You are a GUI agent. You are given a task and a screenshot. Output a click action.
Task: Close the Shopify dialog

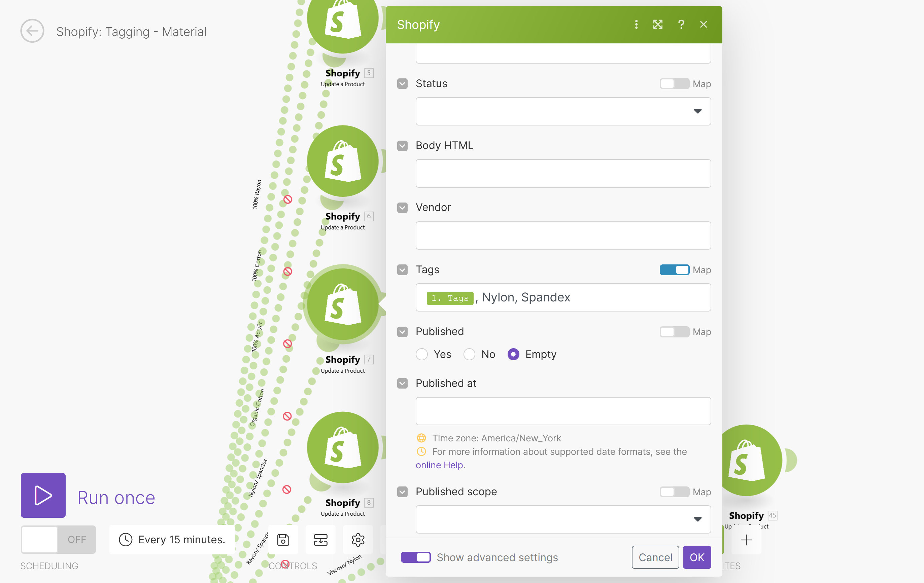[x=704, y=25]
